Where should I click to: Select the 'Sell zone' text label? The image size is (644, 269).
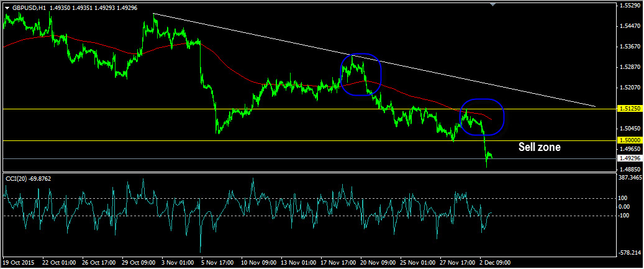pos(539,147)
